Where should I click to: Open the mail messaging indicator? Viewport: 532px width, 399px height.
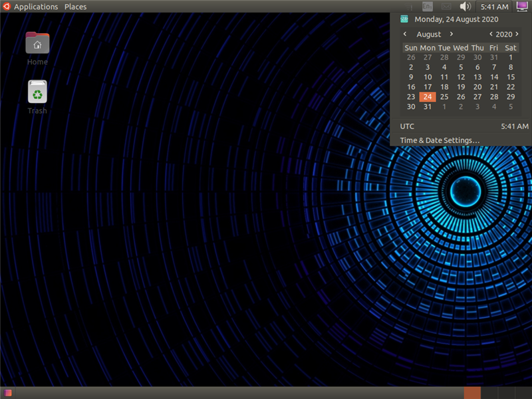coord(446,7)
